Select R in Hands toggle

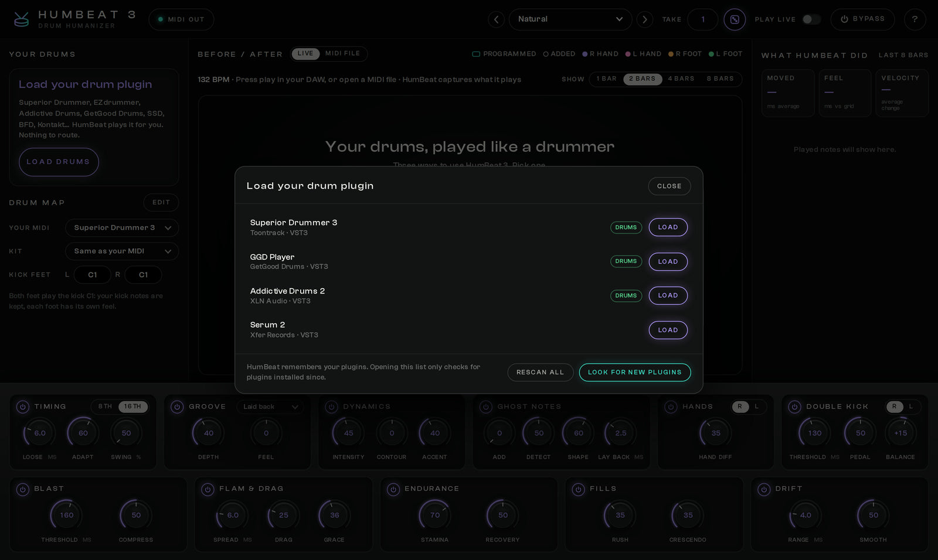click(x=740, y=407)
